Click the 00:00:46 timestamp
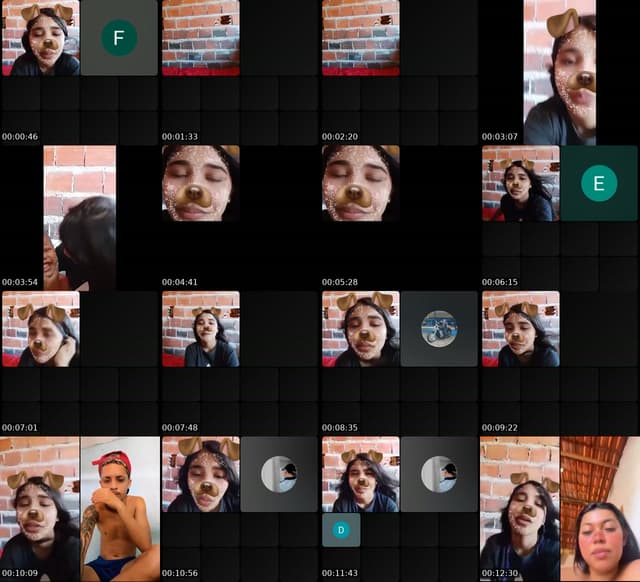Screen dimensions: 640x582 (20, 137)
